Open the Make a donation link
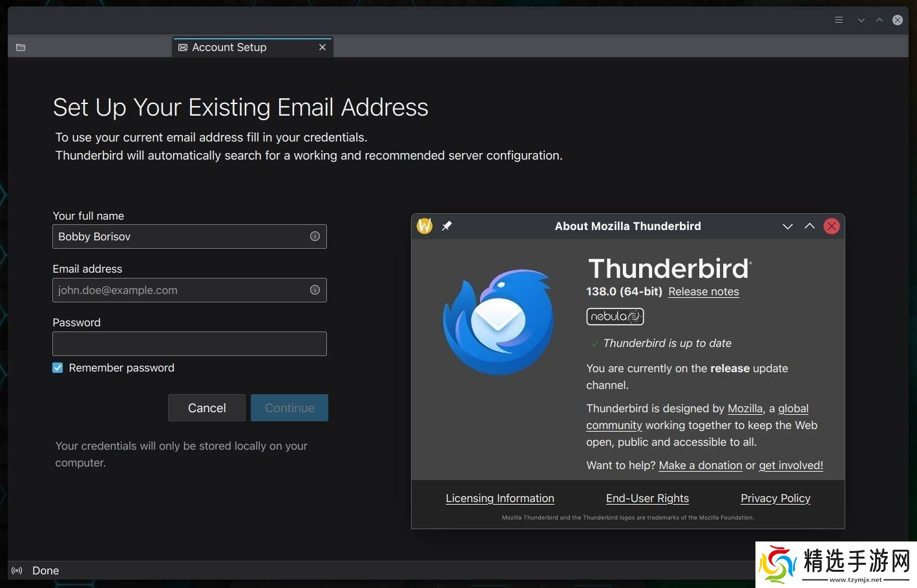The image size is (917, 588). click(x=700, y=465)
